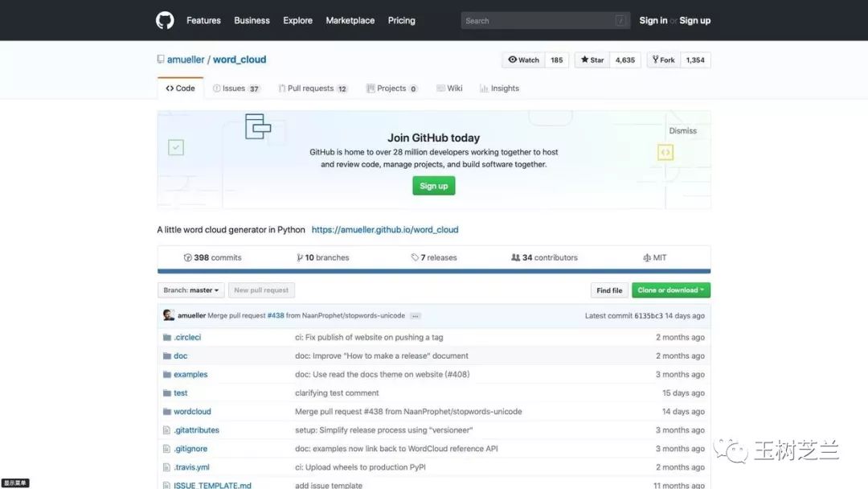Open the doc folder
This screenshot has width=868, height=489.
click(181, 355)
